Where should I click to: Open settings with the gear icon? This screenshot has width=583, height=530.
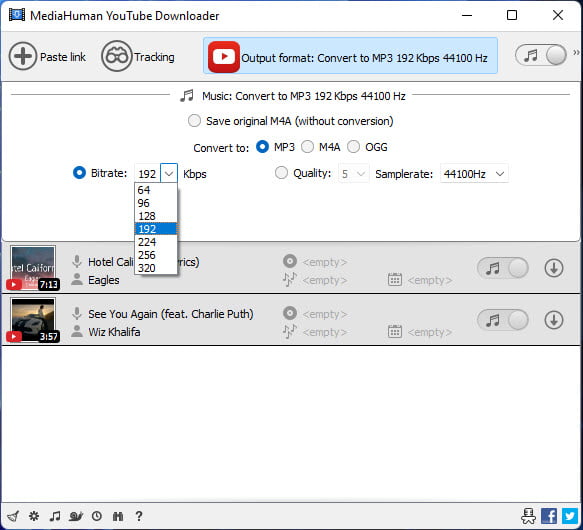34,516
